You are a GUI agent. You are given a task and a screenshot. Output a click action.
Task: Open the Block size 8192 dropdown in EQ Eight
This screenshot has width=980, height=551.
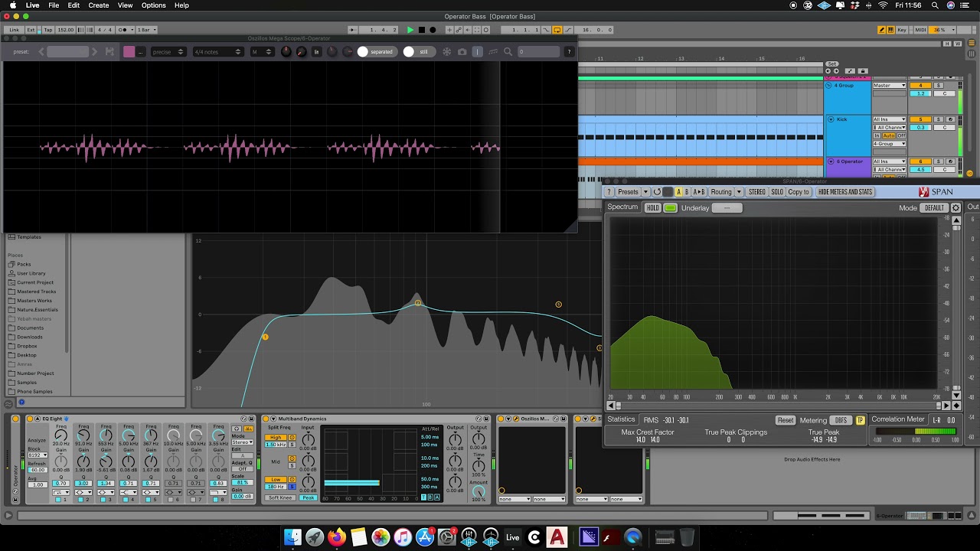[38, 455]
